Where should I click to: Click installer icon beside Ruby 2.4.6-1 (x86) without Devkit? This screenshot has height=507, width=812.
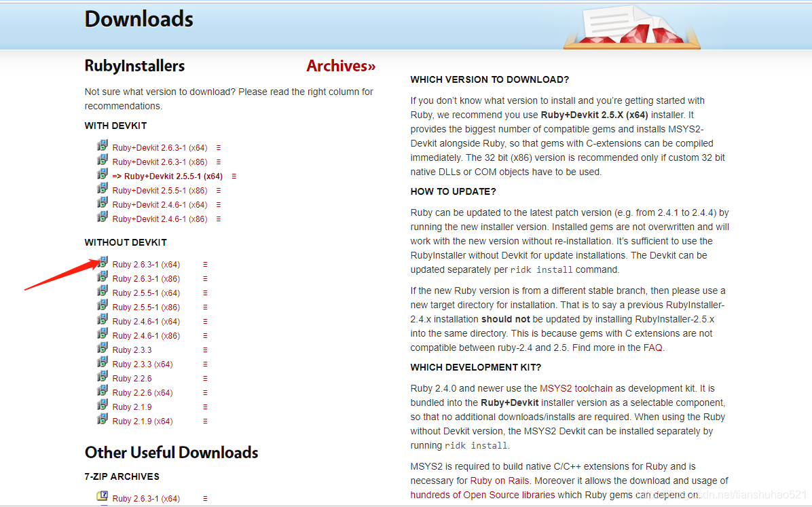(103, 333)
